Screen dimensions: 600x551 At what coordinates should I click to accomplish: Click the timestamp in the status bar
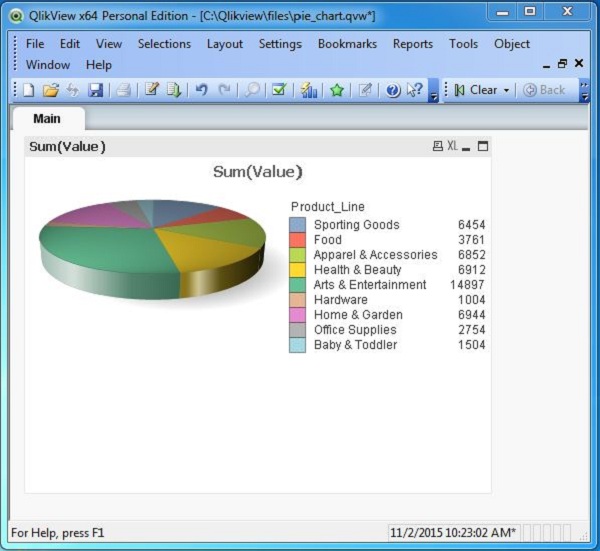tap(453, 533)
